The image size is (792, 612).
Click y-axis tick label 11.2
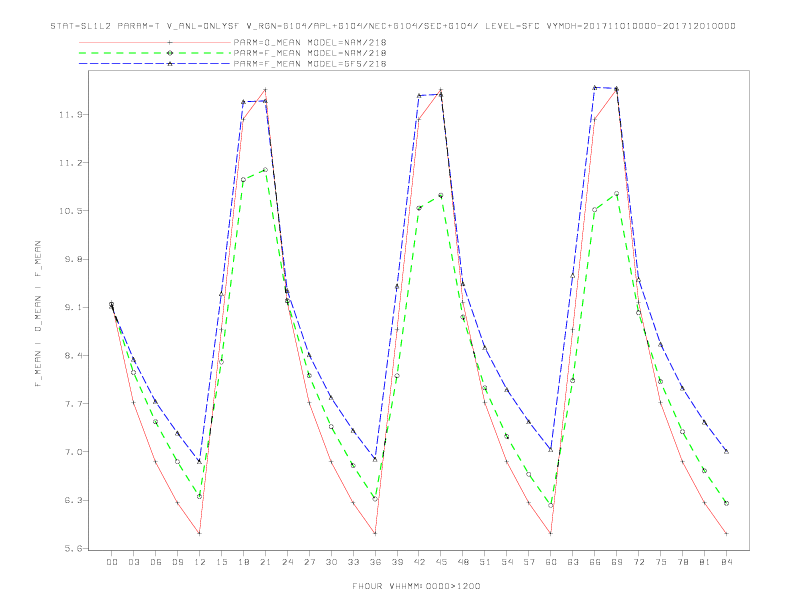pos(70,163)
